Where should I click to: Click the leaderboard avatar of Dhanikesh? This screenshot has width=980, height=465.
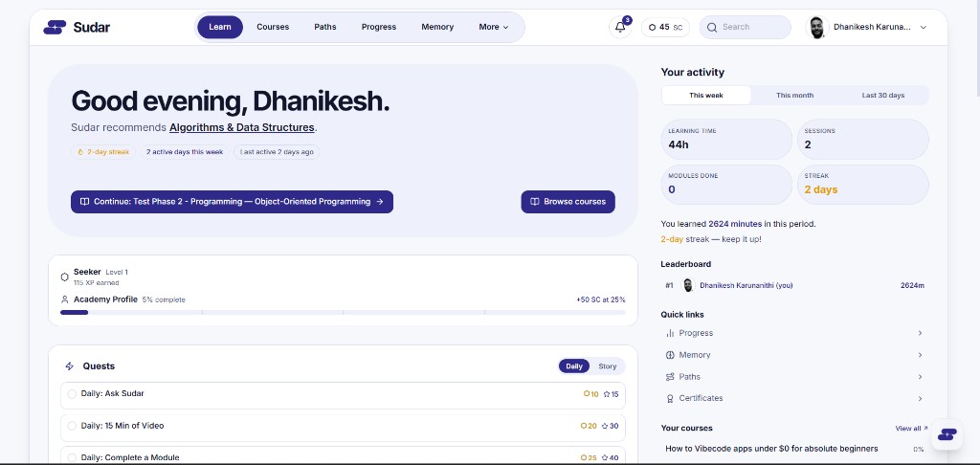pos(688,285)
